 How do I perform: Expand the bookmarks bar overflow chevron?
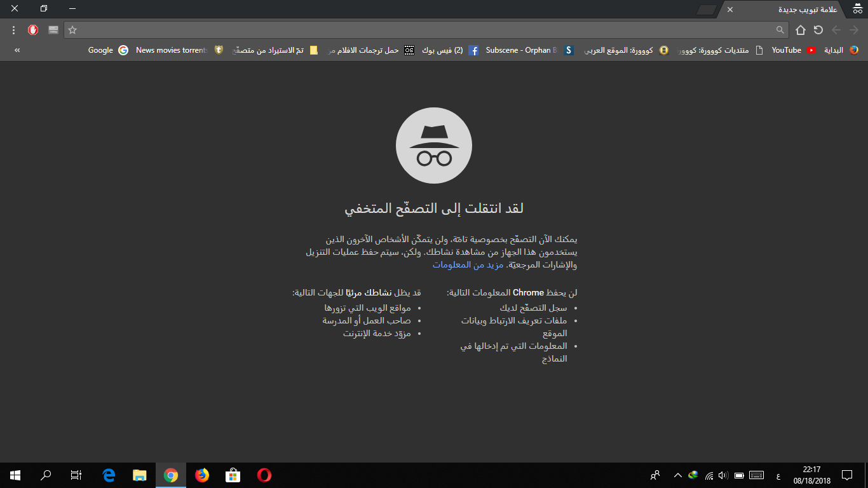17,50
